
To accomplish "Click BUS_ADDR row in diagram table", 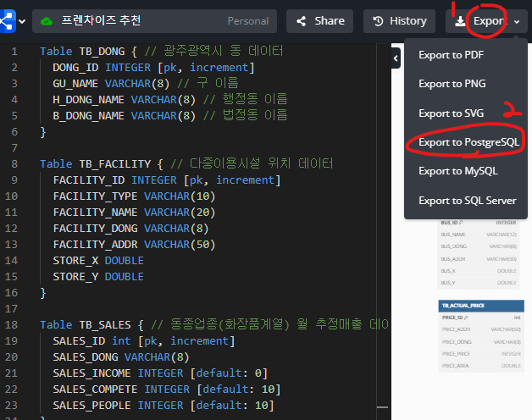I will point(479,259).
